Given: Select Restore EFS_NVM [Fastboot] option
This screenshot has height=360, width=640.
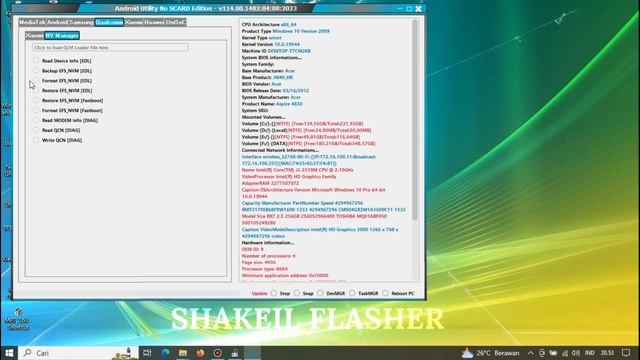Looking at the screenshot, I should tap(68, 100).
